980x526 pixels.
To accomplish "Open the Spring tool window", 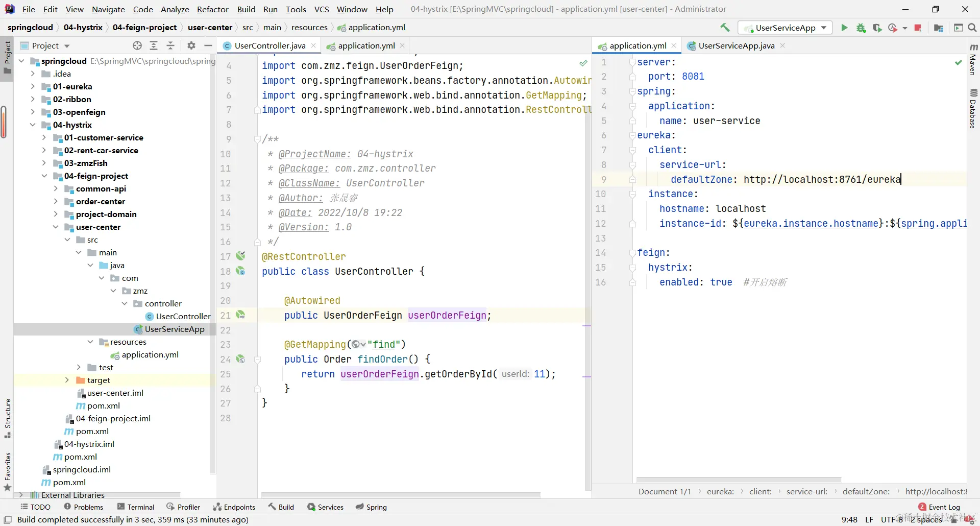I will coord(371,507).
